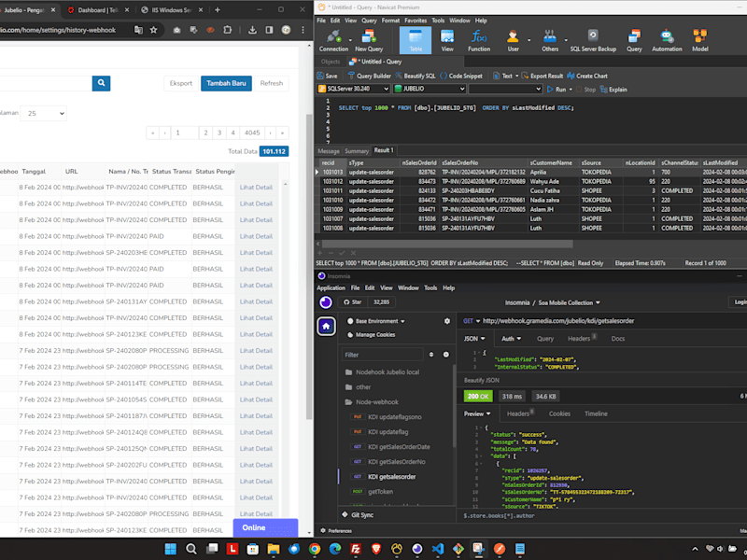
Task: Switch to Result 1 tab in Navicat
Action: [x=384, y=150]
